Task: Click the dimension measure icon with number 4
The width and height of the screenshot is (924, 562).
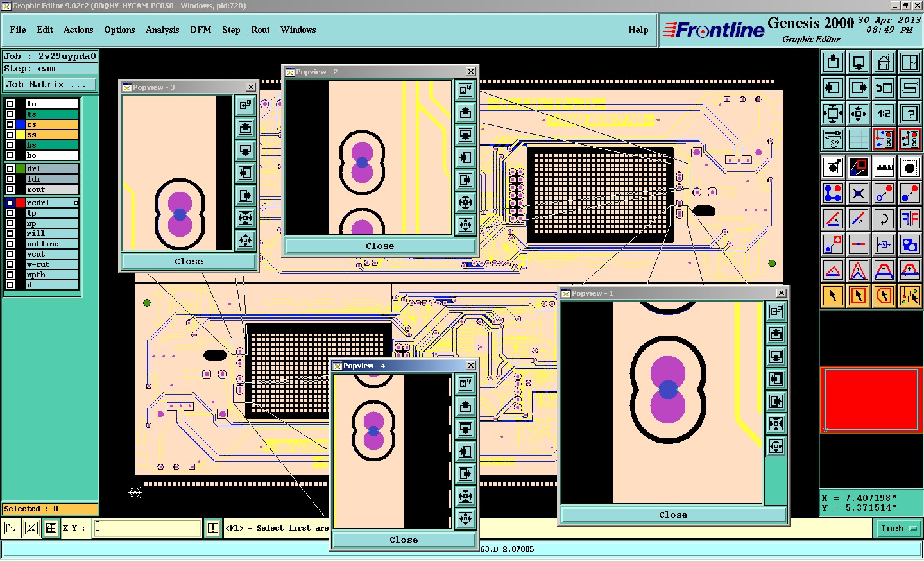Action: pyautogui.click(x=884, y=244)
